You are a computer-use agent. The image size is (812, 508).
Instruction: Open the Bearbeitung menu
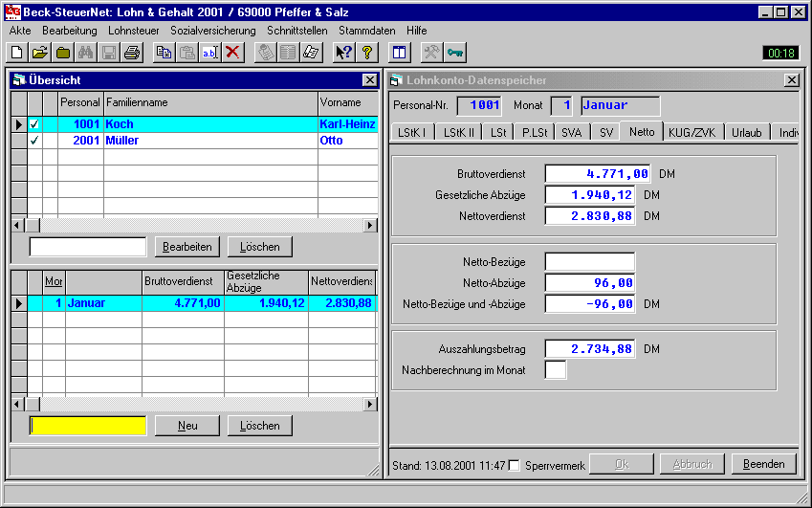tap(70, 31)
